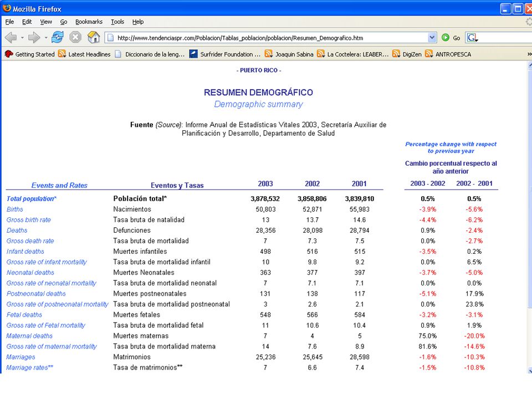Open the address bar history dropdown
The width and height of the screenshot is (532, 399).
tap(432, 38)
